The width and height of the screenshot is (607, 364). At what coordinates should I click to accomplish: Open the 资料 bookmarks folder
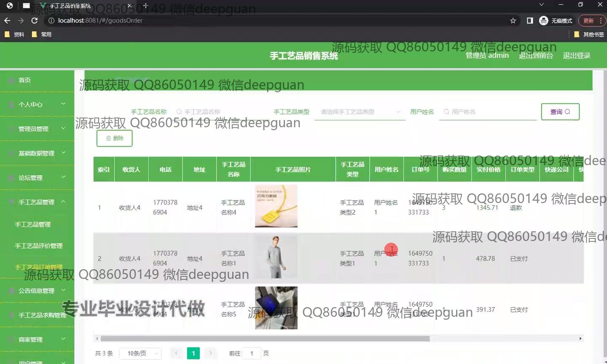point(14,35)
